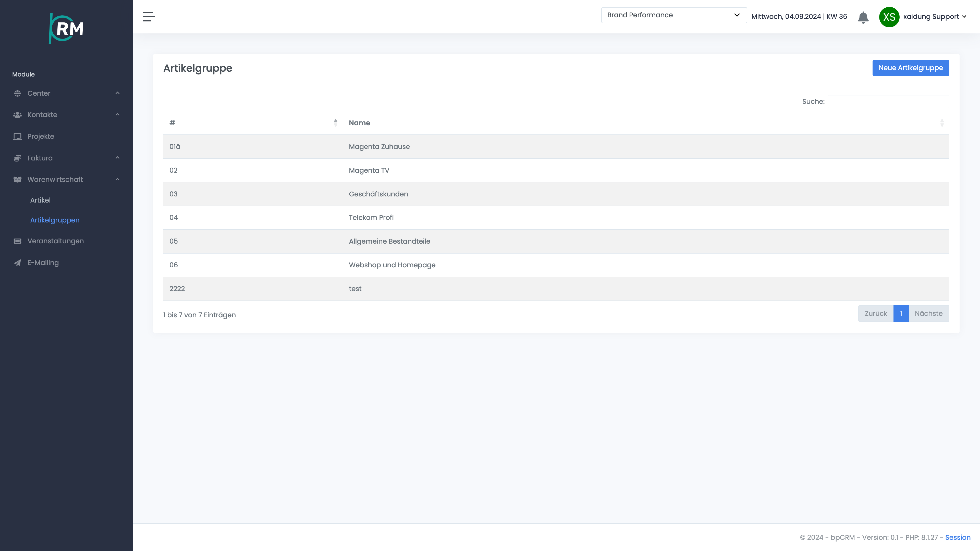Click the Projekte laptop icon
The height and width of the screenshot is (551, 980).
(18, 136)
